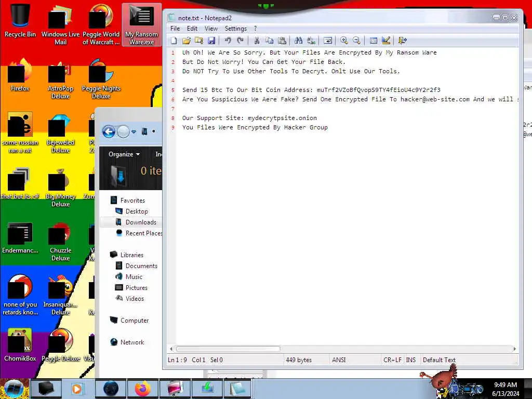Select My Ransom Ware.exe desktop icon
Screen dimensions: 532x399
point(141,24)
